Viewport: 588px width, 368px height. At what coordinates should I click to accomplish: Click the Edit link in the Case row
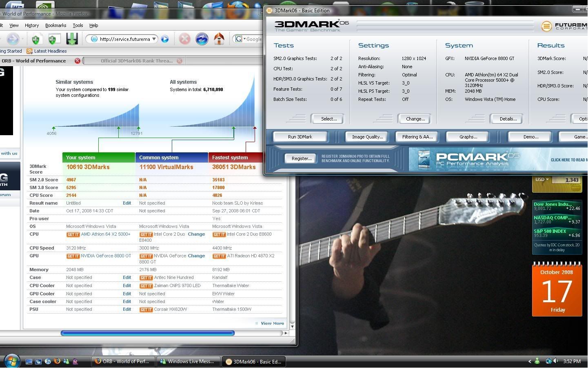[127, 278]
